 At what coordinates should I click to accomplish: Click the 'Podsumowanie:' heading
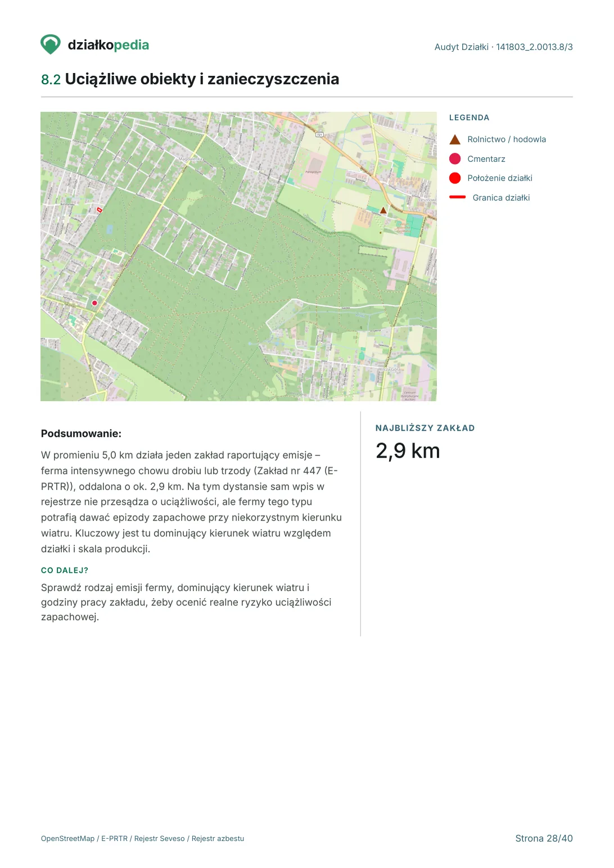(x=81, y=433)
